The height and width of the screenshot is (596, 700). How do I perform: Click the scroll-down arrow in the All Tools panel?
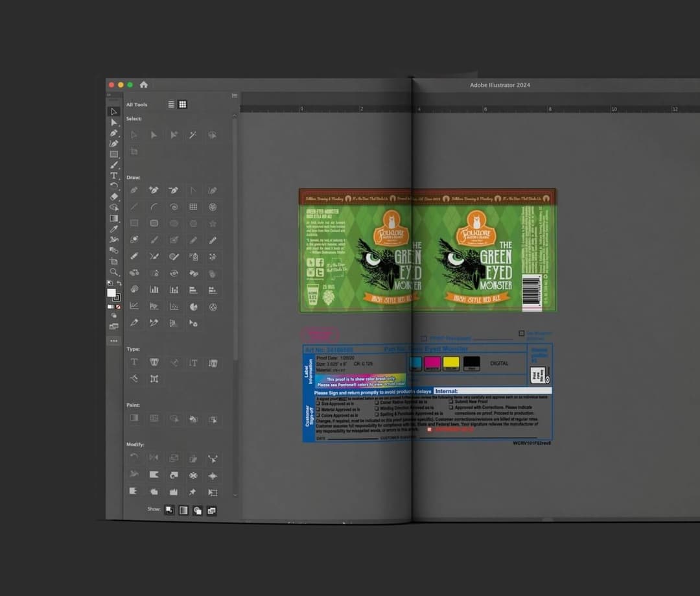click(235, 494)
